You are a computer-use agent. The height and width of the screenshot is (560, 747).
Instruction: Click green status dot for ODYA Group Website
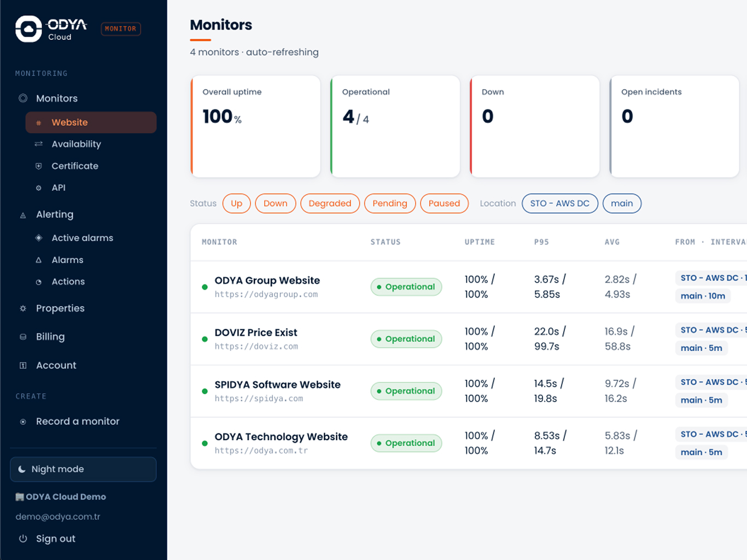pyautogui.click(x=205, y=287)
